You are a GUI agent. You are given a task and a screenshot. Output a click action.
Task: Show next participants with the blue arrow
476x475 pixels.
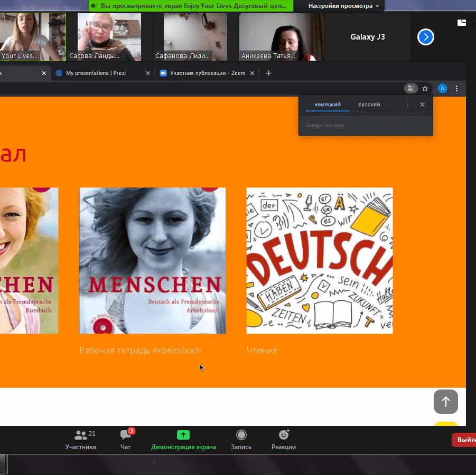coord(426,37)
